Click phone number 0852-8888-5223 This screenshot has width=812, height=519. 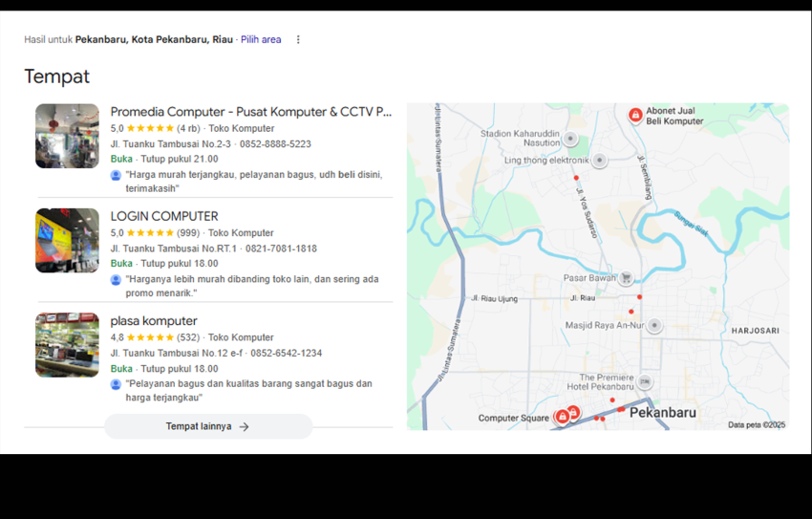275,144
